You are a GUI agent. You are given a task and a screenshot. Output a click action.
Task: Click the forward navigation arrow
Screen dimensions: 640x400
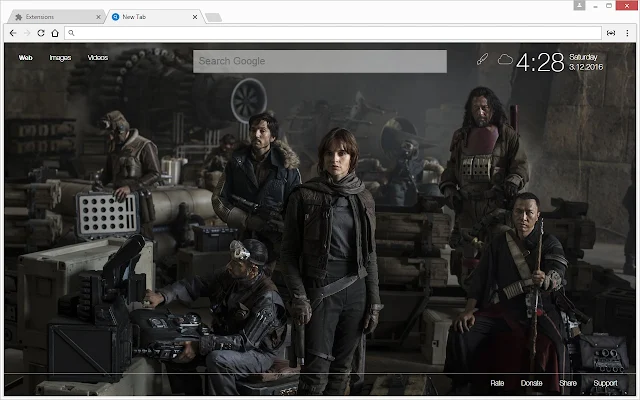coord(27,33)
